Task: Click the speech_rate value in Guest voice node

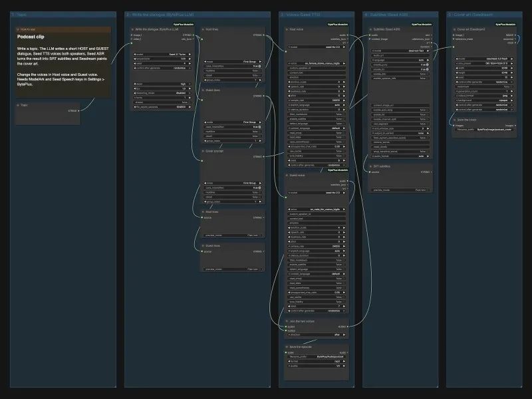Action: [338, 232]
